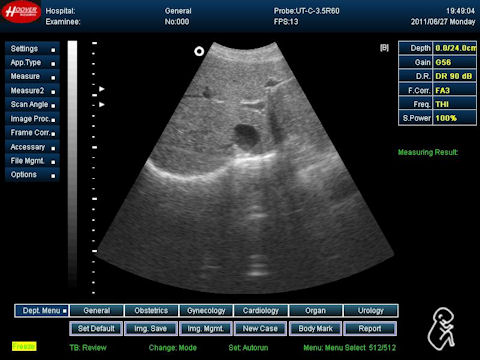480x360 pixels.
Task: Expand the Settings menu
Action: pyautogui.click(x=32, y=49)
